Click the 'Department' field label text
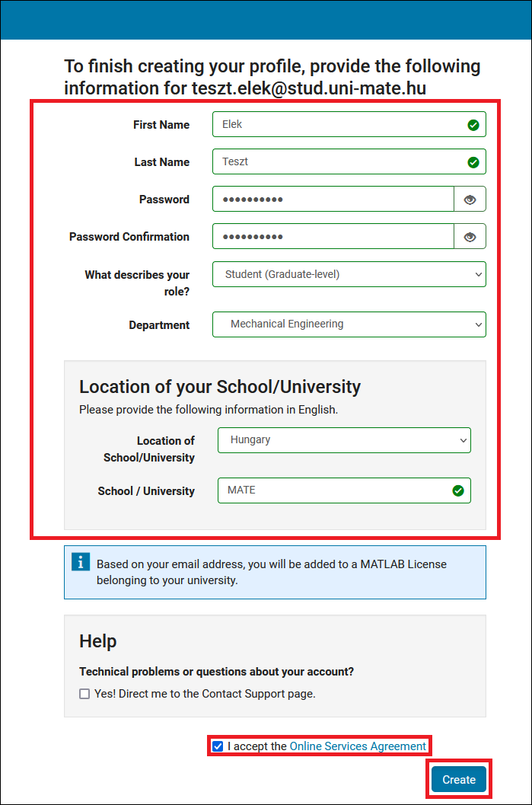532x805 pixels. (x=159, y=325)
